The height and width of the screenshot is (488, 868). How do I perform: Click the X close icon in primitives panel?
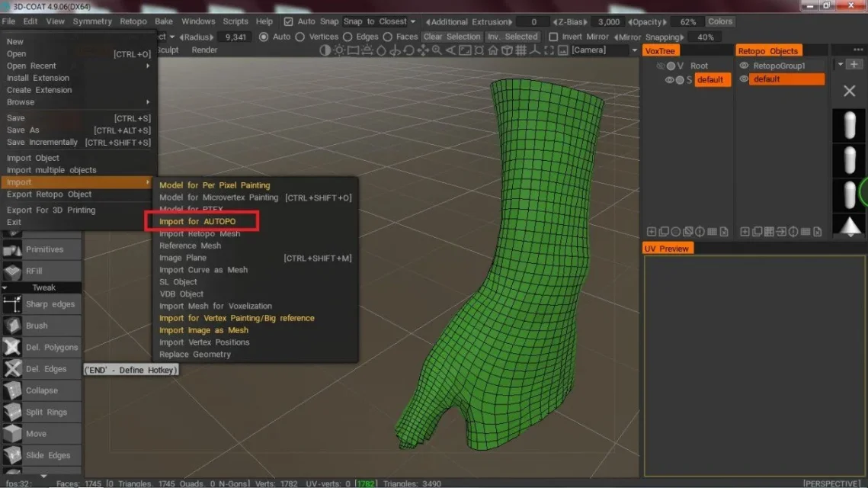click(849, 91)
